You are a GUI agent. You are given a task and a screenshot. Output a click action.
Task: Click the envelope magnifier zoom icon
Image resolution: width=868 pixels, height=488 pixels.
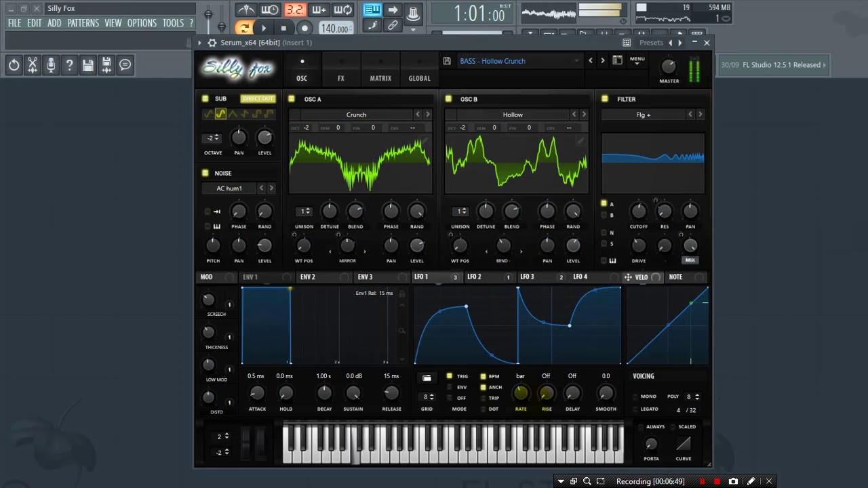[402, 331]
